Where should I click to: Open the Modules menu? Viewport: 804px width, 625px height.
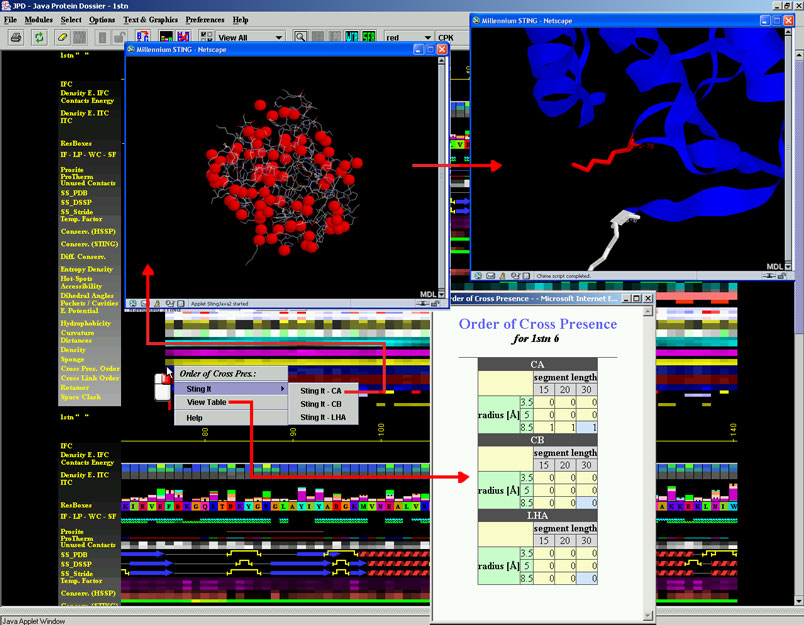click(x=38, y=19)
